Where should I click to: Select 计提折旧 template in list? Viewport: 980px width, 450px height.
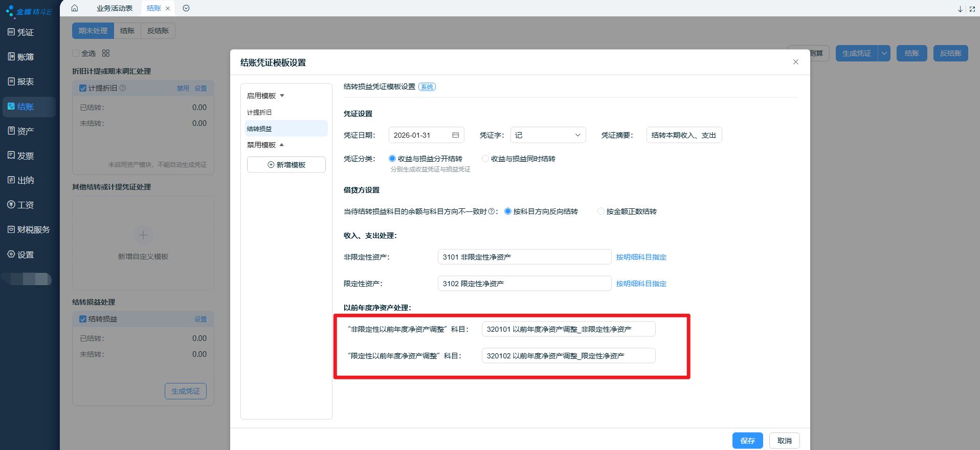[259, 113]
